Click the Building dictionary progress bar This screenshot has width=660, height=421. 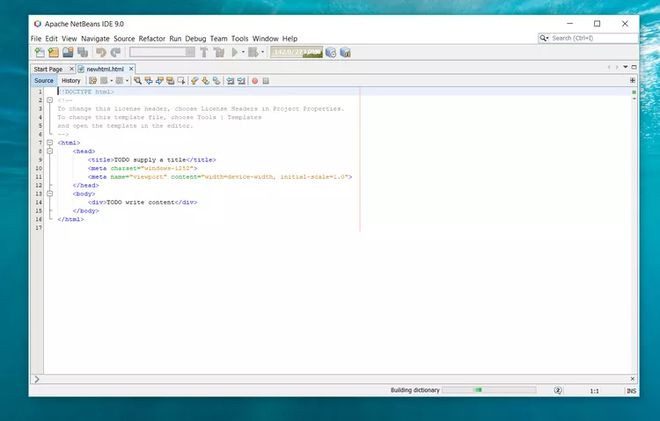489,390
